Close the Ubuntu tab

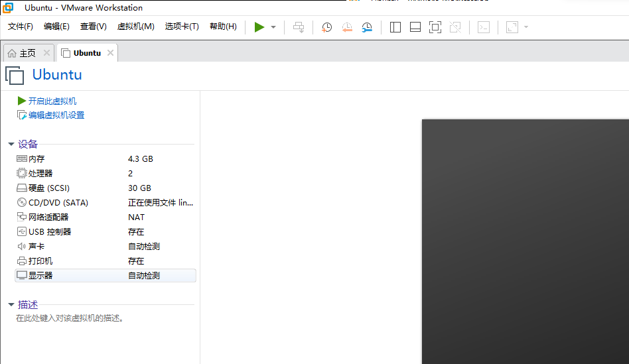tap(110, 53)
